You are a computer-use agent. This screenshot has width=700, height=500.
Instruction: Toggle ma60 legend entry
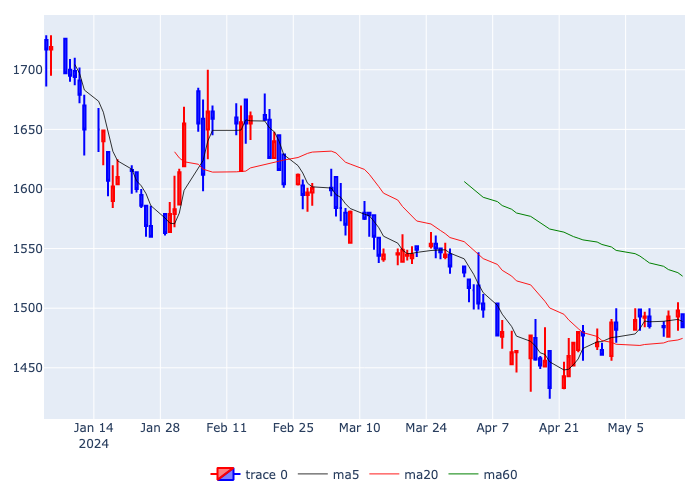(x=483, y=475)
